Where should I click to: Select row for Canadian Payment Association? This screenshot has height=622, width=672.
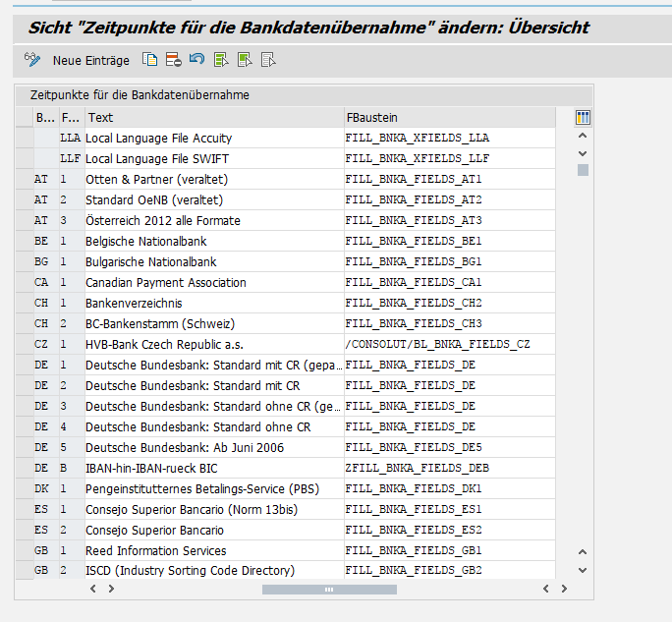[24, 283]
